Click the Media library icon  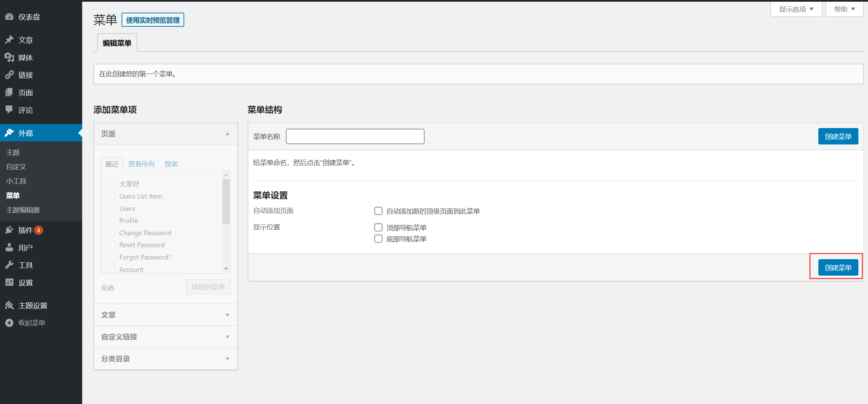9,58
